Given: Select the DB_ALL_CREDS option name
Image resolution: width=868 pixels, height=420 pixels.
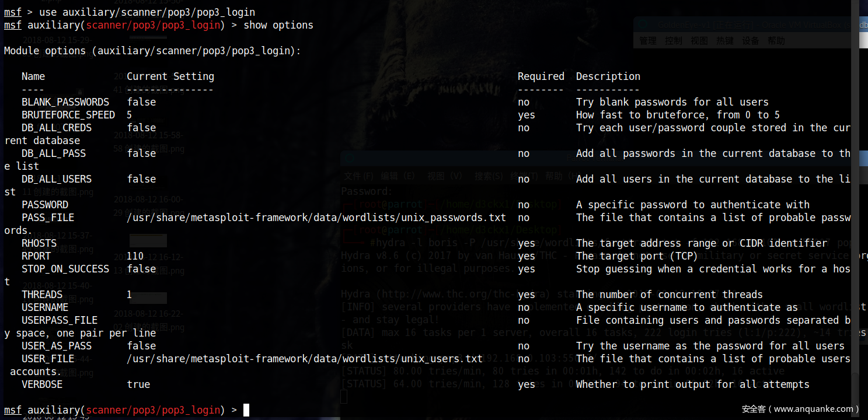Looking at the screenshot, I should click(57, 128).
